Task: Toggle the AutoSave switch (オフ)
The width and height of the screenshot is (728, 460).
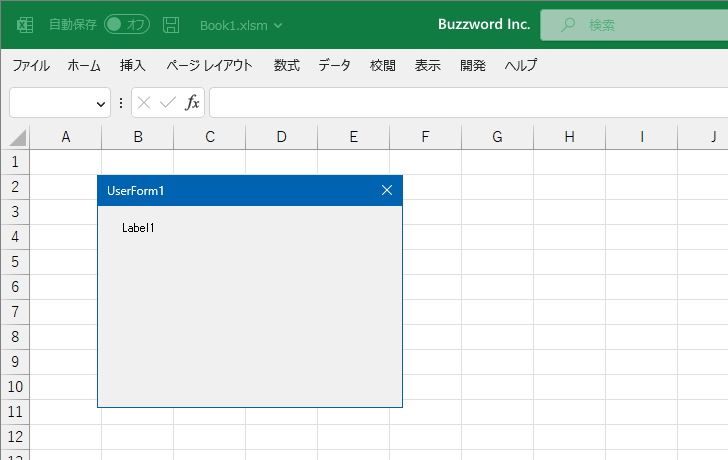Action: [127, 25]
